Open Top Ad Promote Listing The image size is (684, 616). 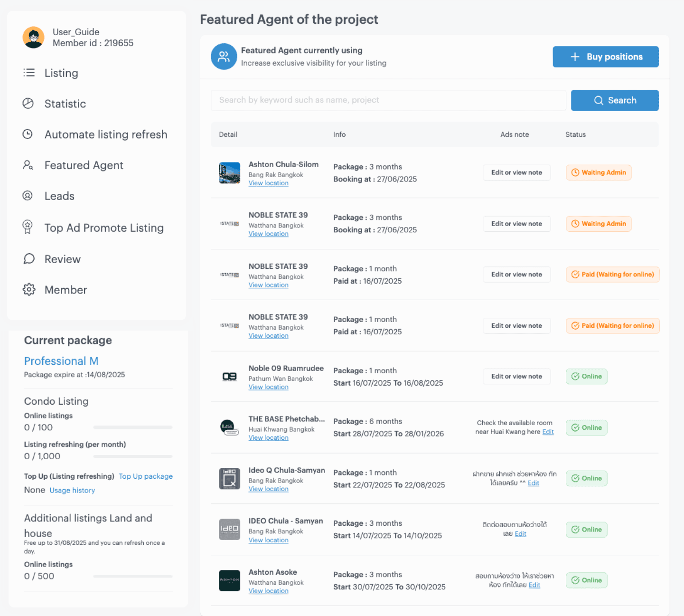(104, 227)
